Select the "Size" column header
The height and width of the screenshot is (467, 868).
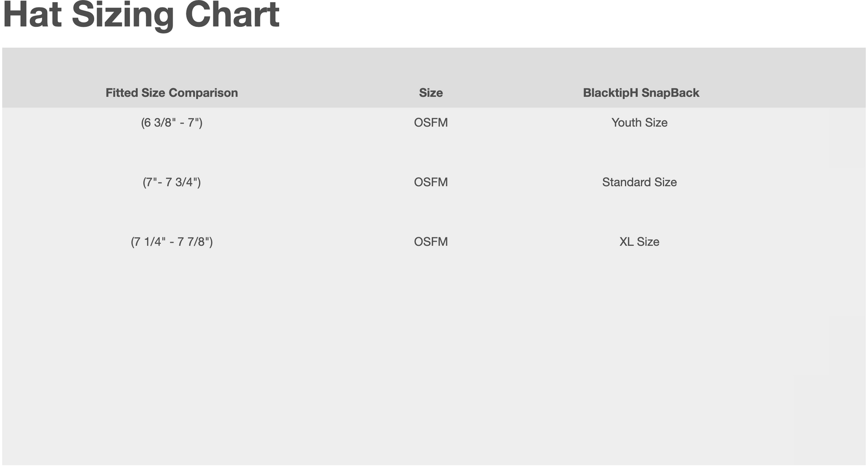pyautogui.click(x=430, y=93)
